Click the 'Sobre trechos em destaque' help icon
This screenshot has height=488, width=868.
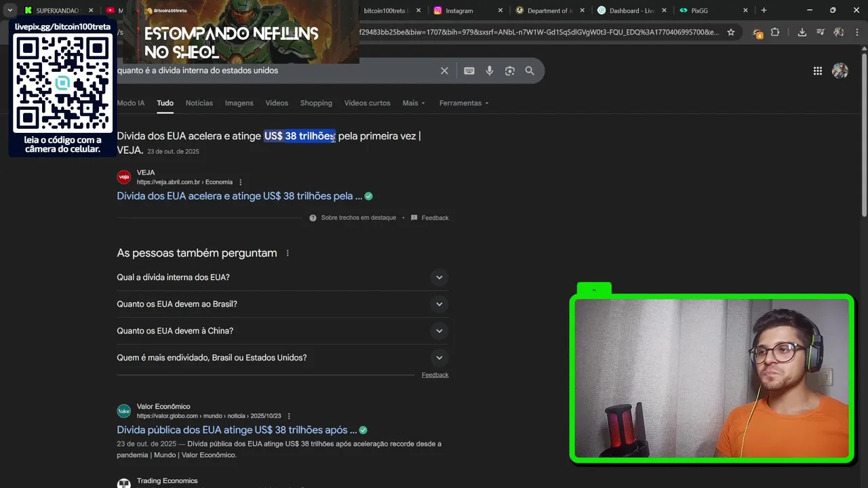pos(313,218)
